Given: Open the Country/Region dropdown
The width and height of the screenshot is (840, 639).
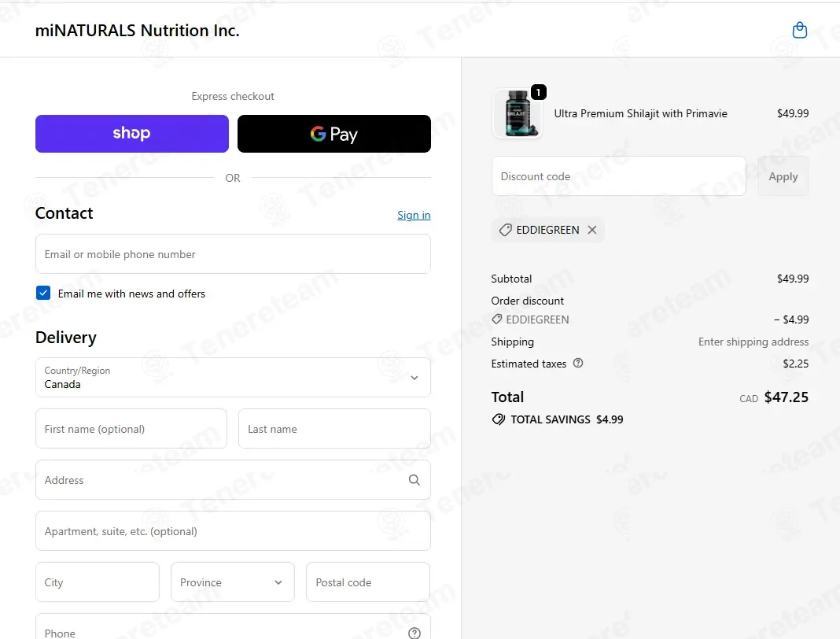Looking at the screenshot, I should click(x=233, y=378).
